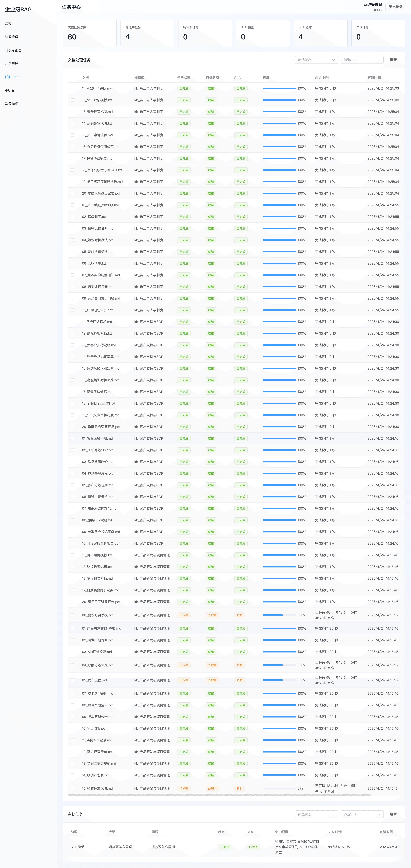The image size is (411, 868).
Task: Click the 处理中 tag for 05_发布流程.md
Action: pyautogui.click(x=212, y=680)
